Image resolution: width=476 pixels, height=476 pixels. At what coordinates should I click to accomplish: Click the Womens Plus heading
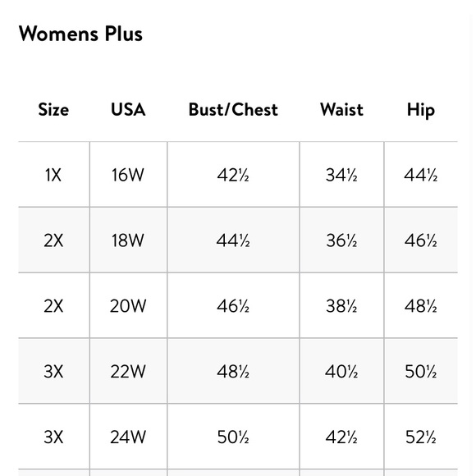[80, 34]
